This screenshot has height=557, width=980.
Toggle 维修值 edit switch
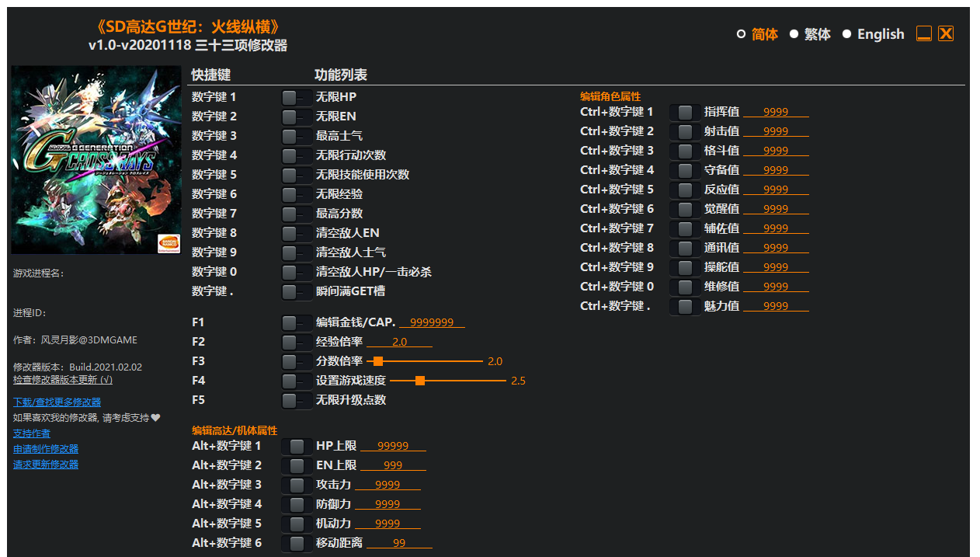pyautogui.click(x=685, y=287)
